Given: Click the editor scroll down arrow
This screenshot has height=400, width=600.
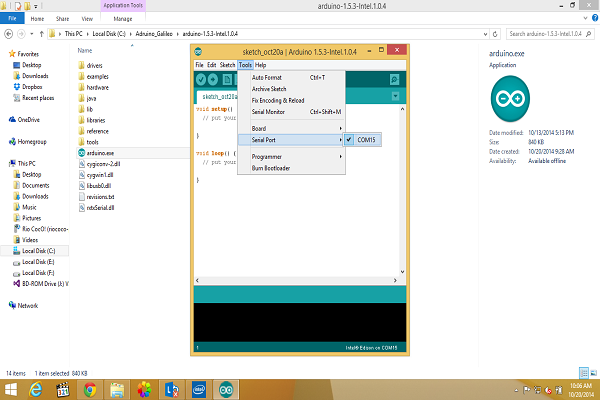Looking at the screenshot, I should (402, 272).
